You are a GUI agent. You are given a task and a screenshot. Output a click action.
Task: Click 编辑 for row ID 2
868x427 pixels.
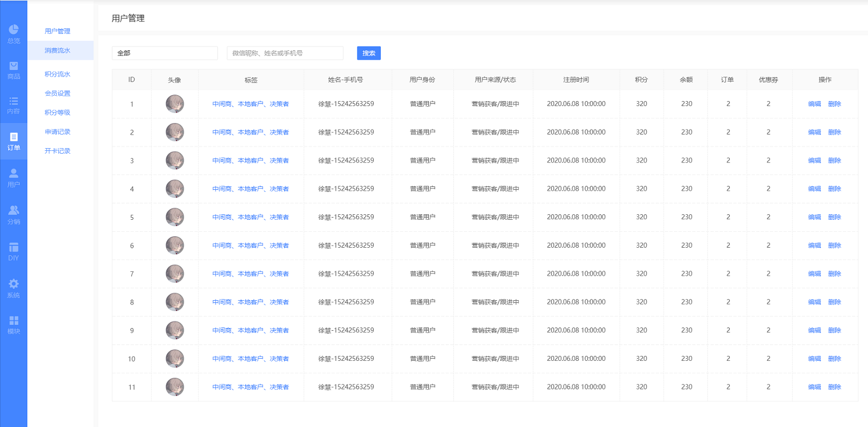pos(814,132)
